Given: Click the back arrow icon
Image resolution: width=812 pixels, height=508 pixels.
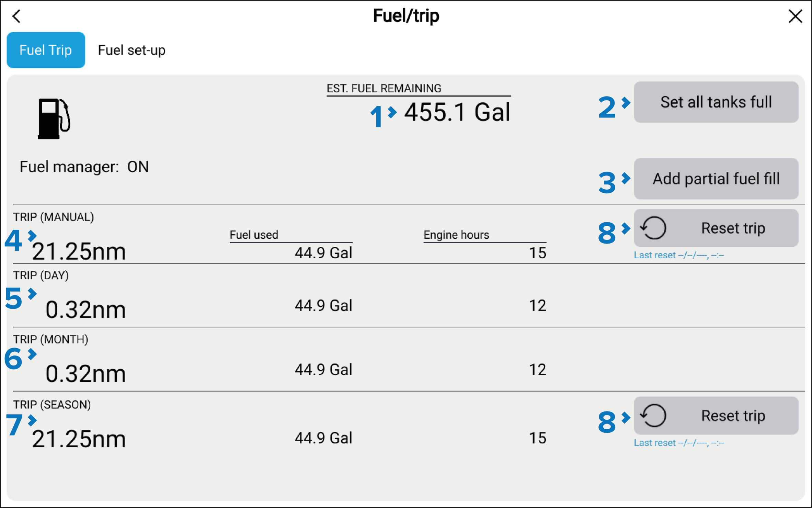Looking at the screenshot, I should click(16, 16).
